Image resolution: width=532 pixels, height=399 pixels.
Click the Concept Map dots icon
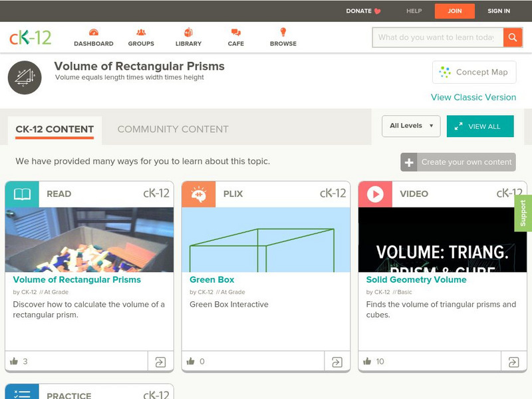click(x=445, y=72)
